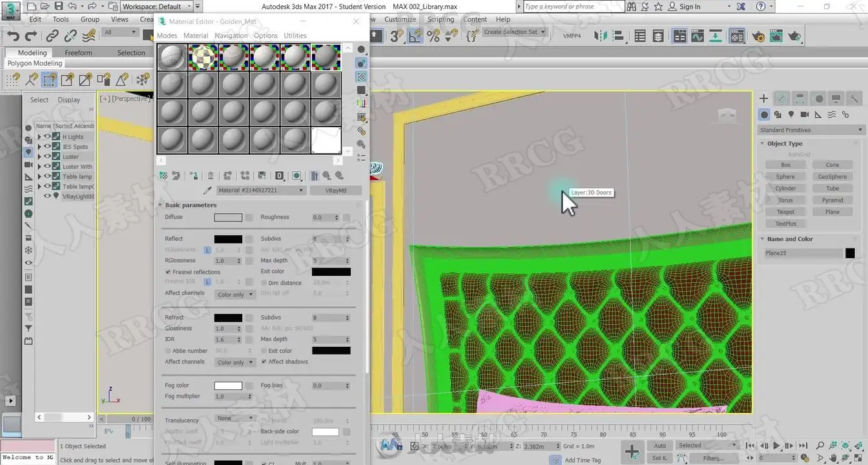Click the Undo arrow in main toolbar
868x465 pixels.
14,36
